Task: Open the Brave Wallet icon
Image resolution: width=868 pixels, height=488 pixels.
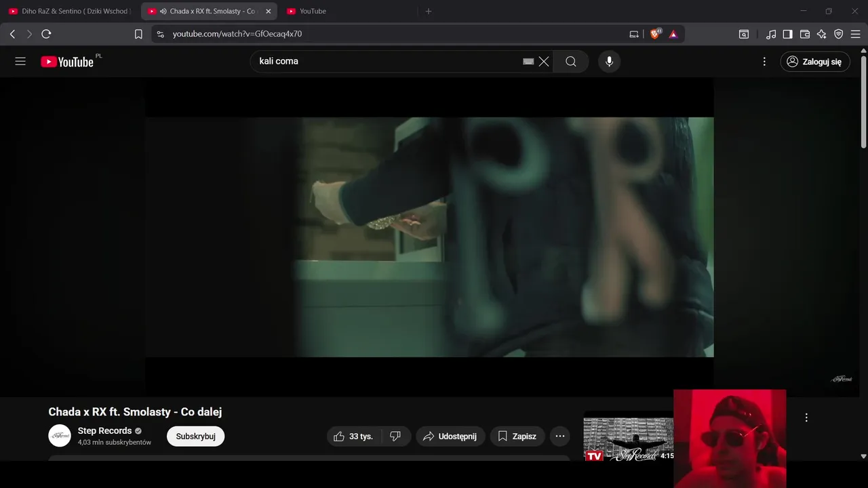Action: tap(805, 34)
